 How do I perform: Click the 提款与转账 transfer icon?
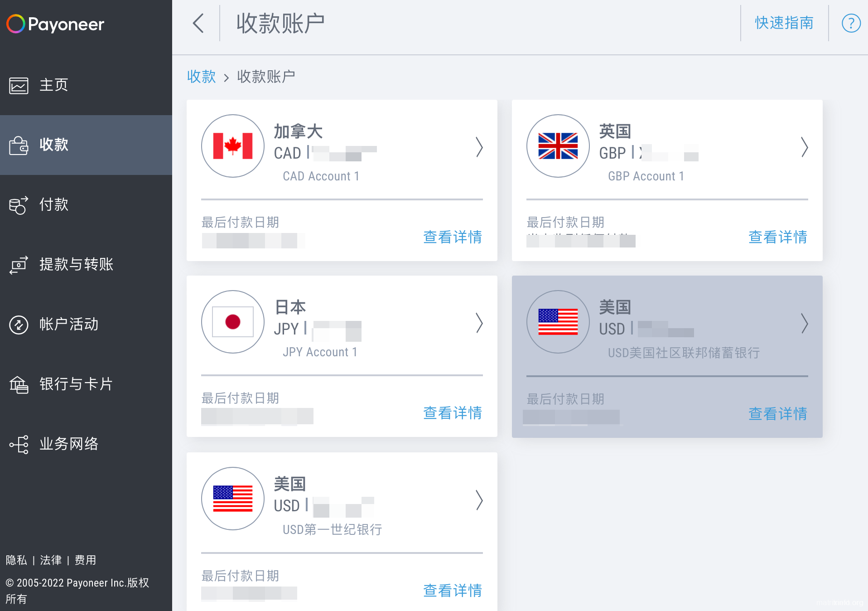[x=19, y=265]
